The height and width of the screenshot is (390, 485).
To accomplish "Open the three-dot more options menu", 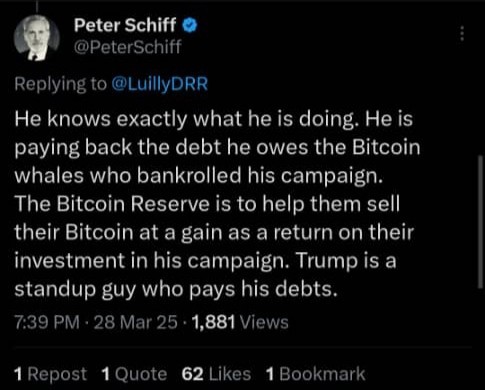I will [462, 33].
